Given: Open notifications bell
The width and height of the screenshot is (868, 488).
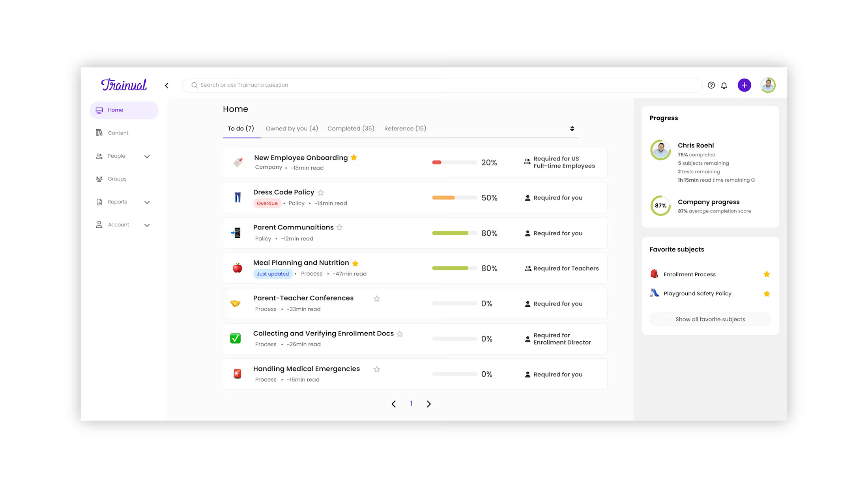Looking at the screenshot, I should (x=724, y=85).
